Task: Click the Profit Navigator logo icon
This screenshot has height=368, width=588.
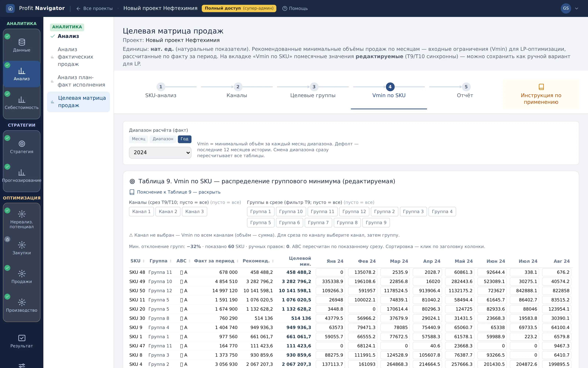Action: click(10, 8)
